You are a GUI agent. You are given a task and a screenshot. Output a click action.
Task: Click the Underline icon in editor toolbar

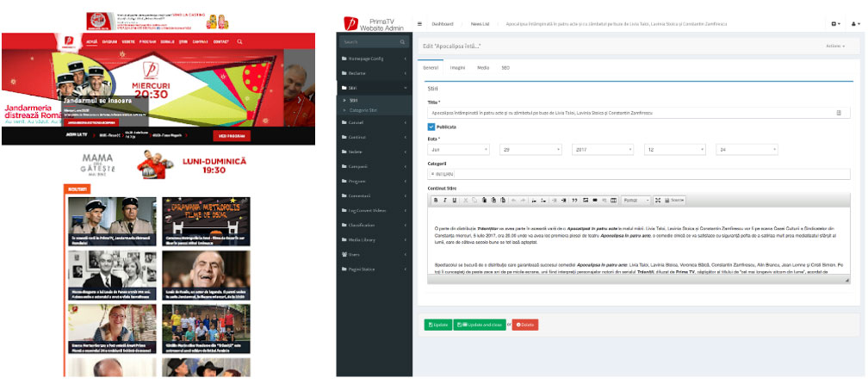tap(453, 200)
